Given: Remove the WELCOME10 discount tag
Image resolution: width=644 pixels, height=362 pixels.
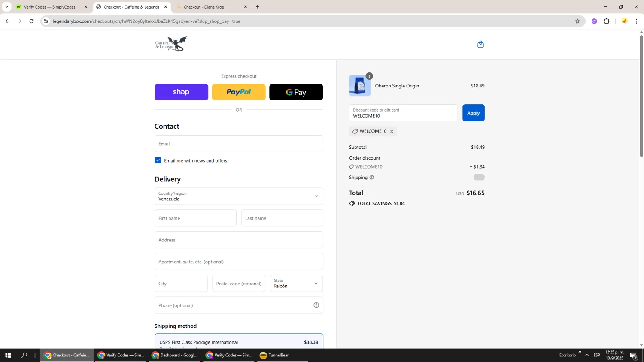Looking at the screenshot, I should 392,132.
